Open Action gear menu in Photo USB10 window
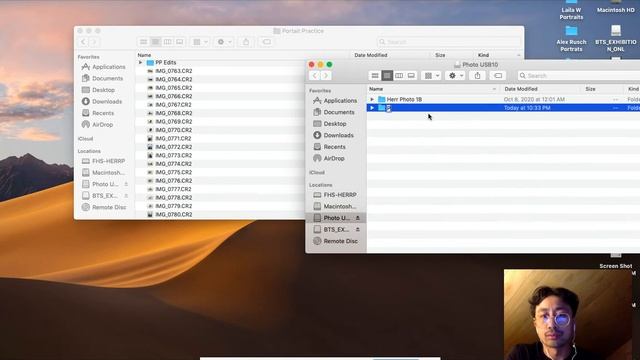Screen dimensions: 640x360 click(x=455, y=76)
